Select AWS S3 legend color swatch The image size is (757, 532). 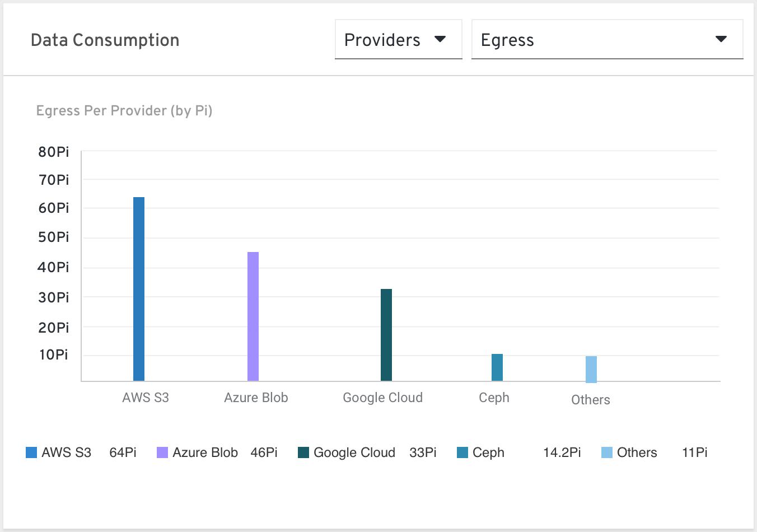pos(31,452)
